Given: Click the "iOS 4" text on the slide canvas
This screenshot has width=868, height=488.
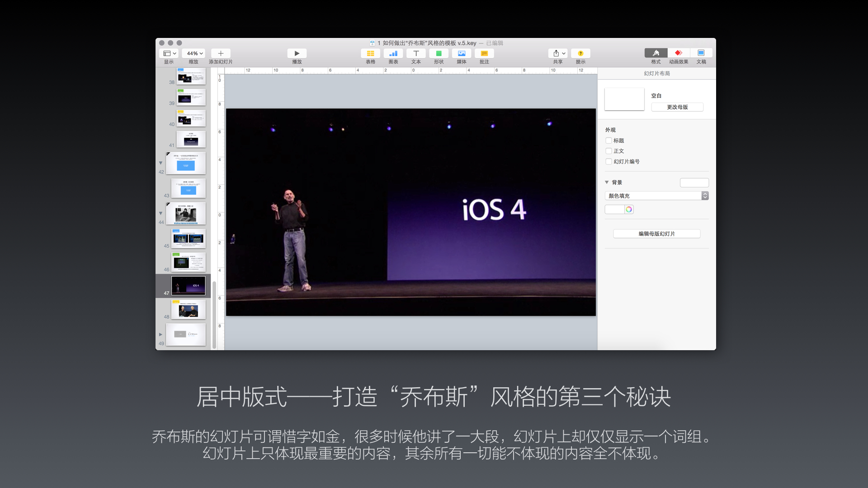Looking at the screenshot, I should (494, 210).
